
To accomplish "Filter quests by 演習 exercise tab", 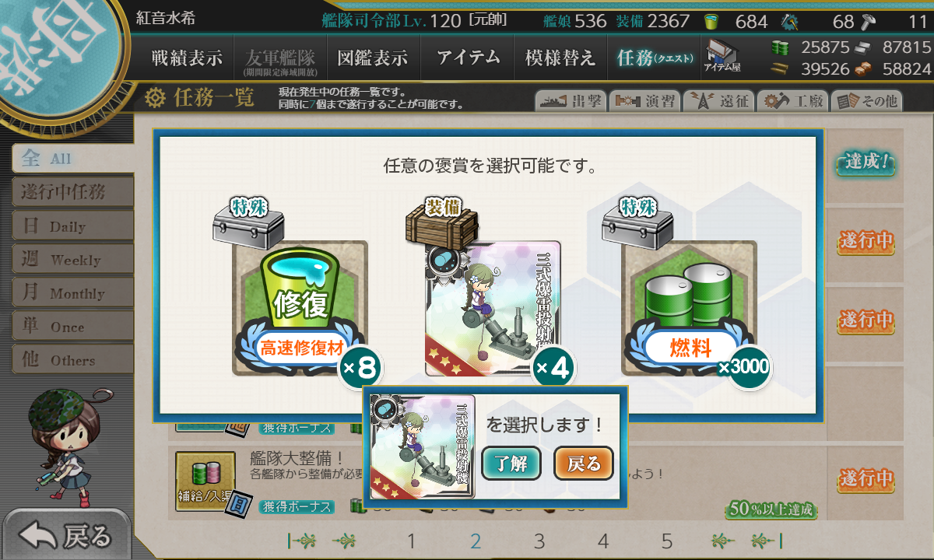I will tap(644, 100).
